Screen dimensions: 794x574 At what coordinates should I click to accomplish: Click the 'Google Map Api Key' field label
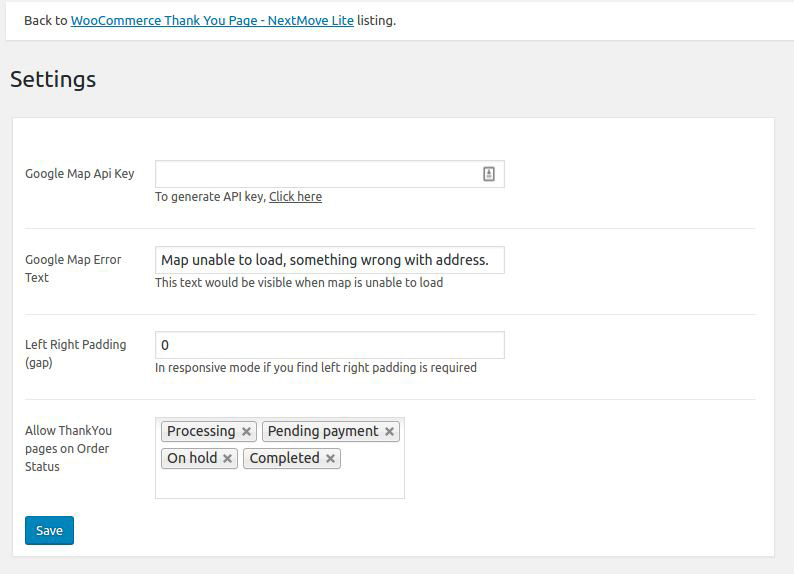point(79,174)
